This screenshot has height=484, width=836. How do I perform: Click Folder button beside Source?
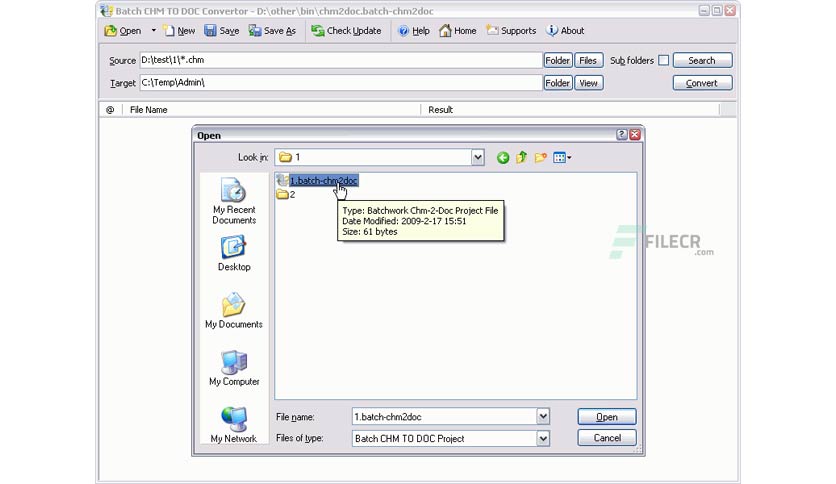coord(558,60)
